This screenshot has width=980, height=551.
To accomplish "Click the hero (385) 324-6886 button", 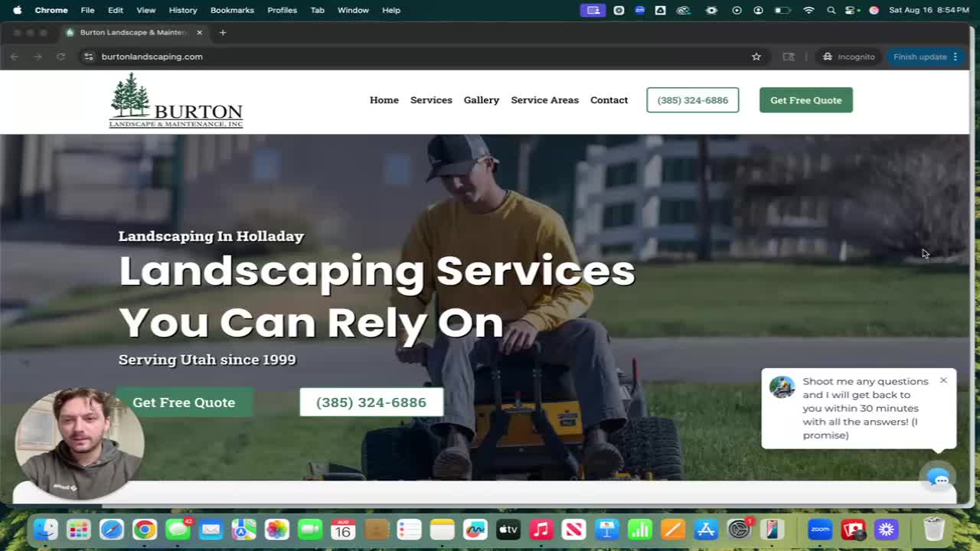I will 371,403.
